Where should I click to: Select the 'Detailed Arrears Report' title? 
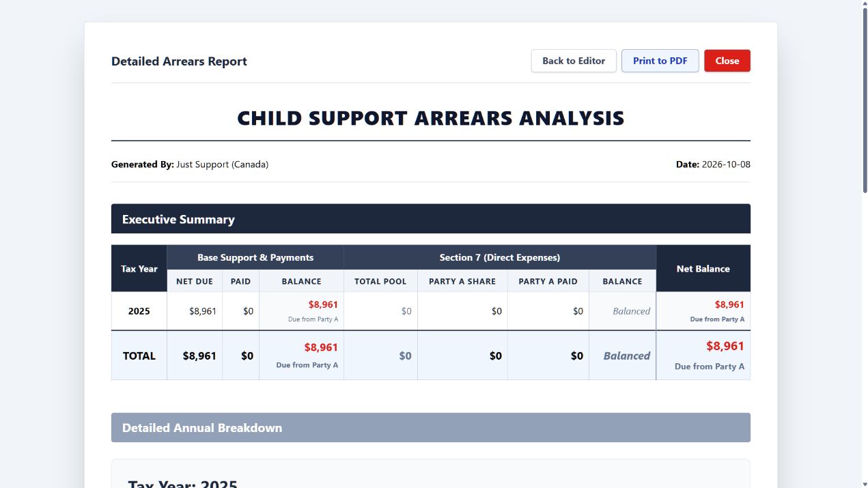point(179,61)
